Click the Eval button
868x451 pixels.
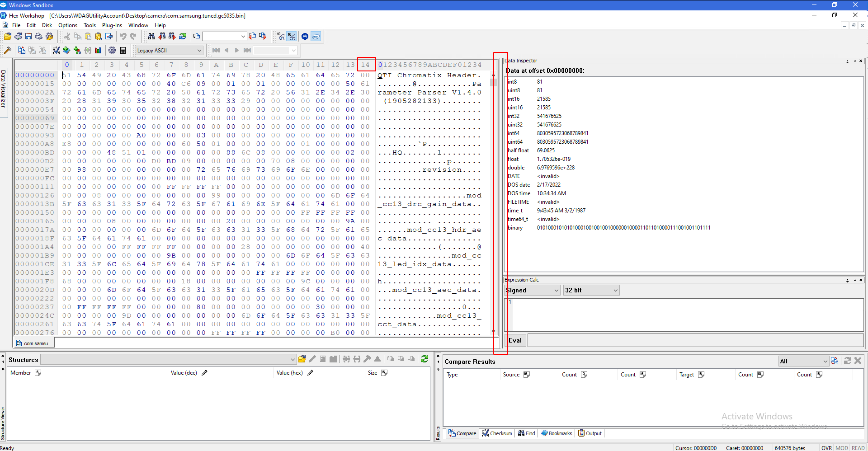pyautogui.click(x=515, y=340)
